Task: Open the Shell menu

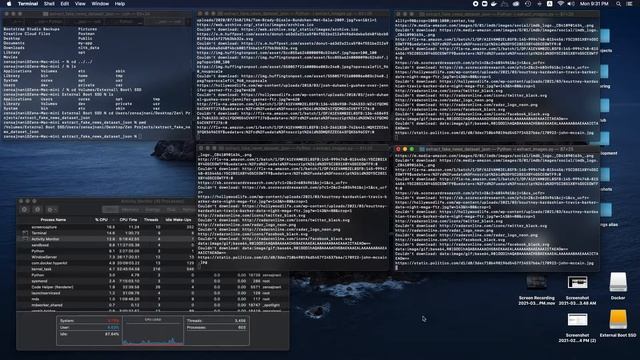Action: [49, 4]
